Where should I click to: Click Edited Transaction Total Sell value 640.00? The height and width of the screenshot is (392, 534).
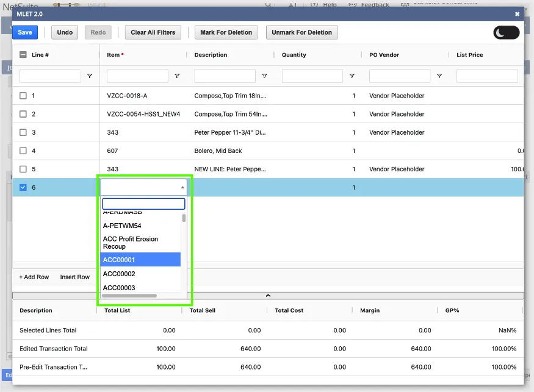[251, 349]
